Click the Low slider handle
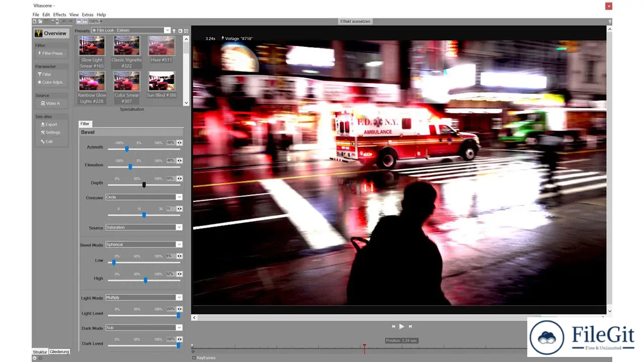Screen dimensions: 644x362 click(x=114, y=262)
